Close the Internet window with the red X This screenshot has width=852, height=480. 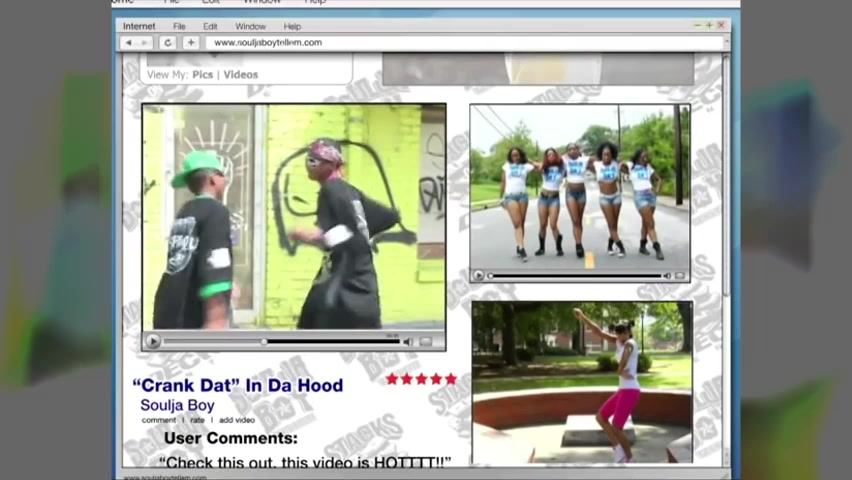click(x=721, y=25)
